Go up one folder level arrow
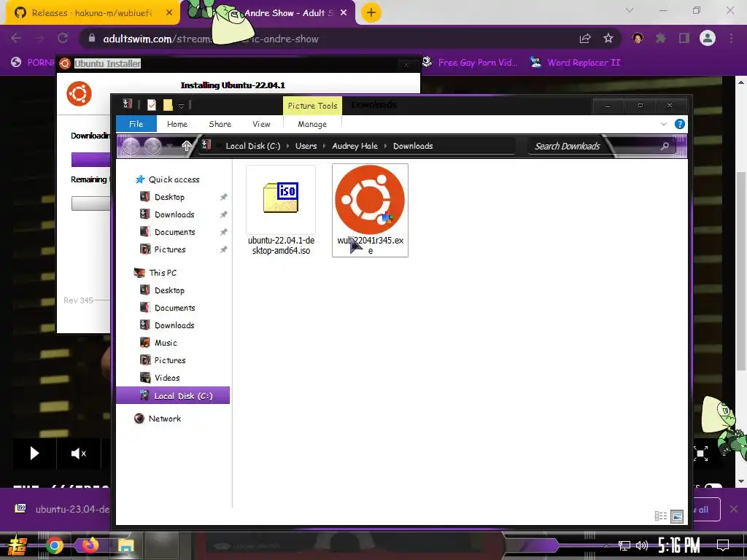The width and height of the screenshot is (747, 560). pos(186,146)
